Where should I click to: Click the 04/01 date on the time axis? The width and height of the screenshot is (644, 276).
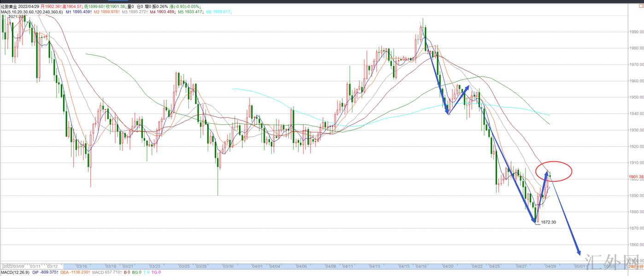[257, 266]
